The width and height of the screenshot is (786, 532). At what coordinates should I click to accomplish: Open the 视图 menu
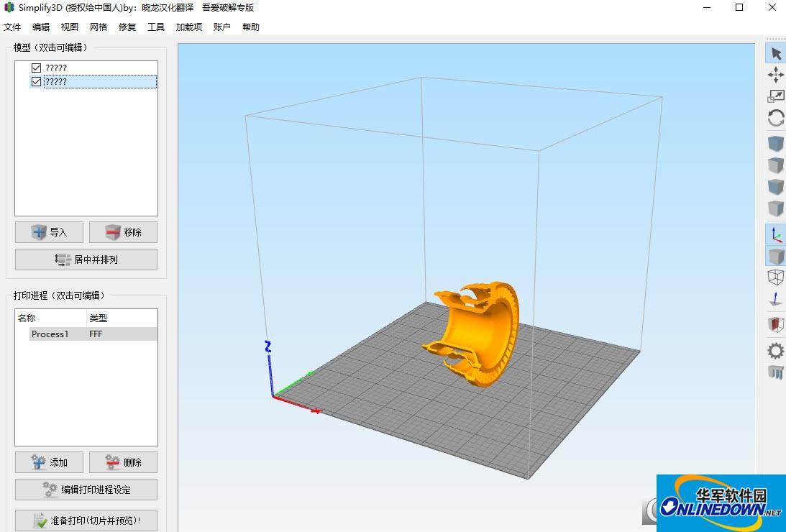tap(70, 27)
